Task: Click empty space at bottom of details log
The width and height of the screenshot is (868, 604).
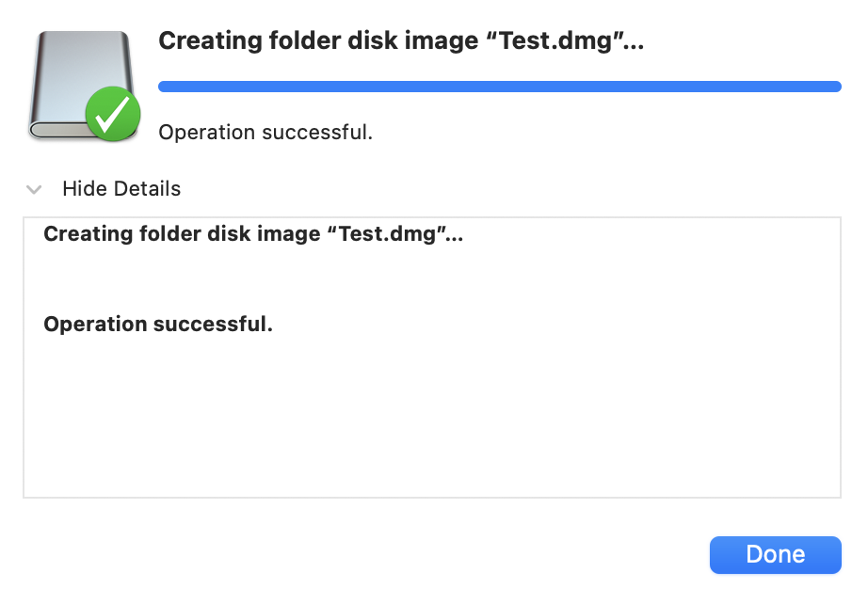Action: coord(431,442)
